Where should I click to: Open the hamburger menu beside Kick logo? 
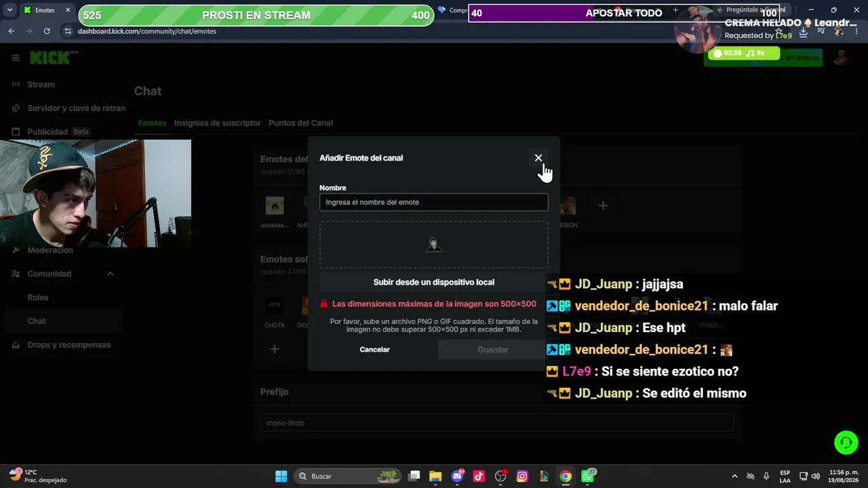tap(16, 58)
